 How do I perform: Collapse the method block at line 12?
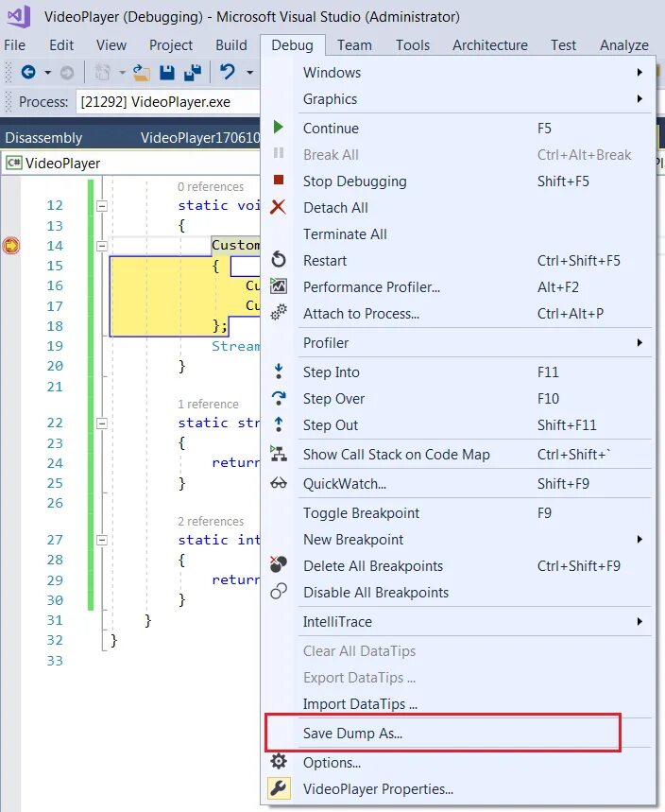(x=102, y=205)
